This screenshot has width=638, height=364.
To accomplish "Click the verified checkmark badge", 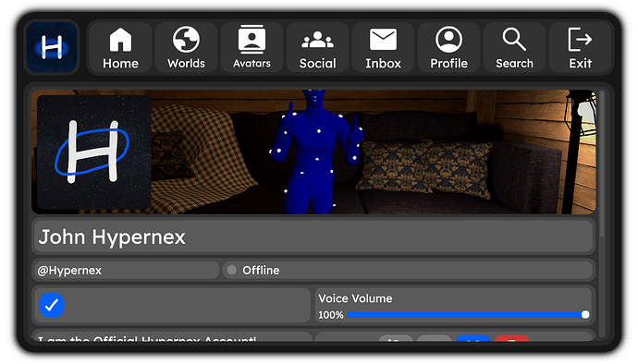I will point(52,305).
